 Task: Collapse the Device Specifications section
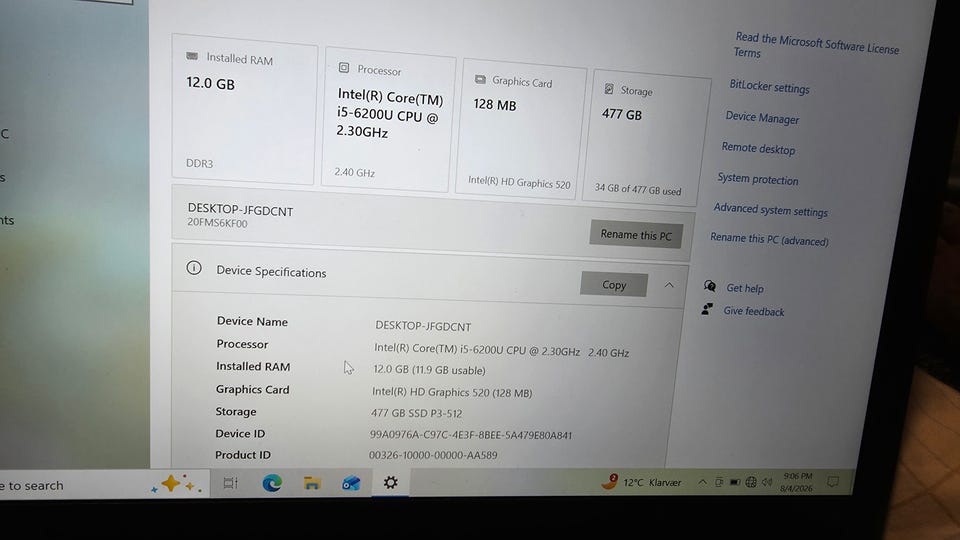point(669,285)
